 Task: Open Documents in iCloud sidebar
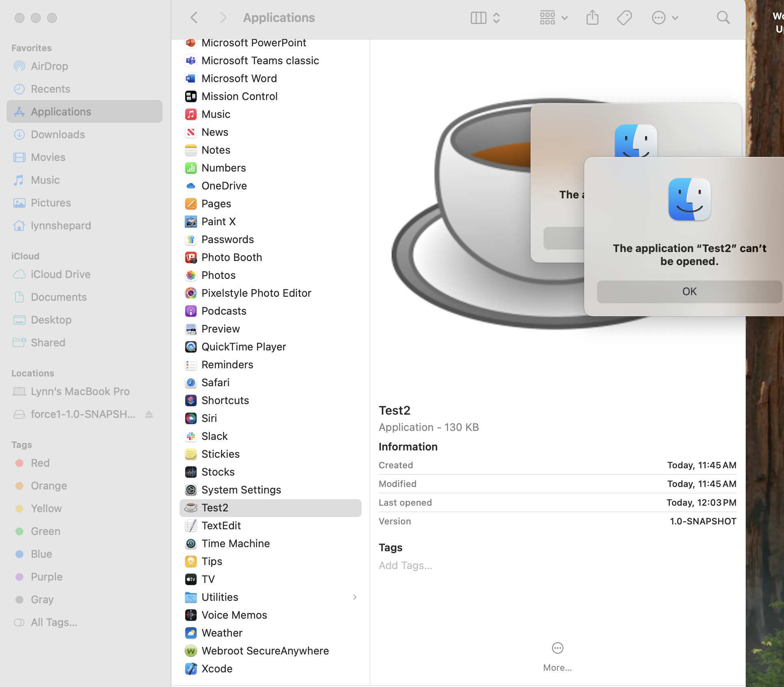tap(84, 297)
